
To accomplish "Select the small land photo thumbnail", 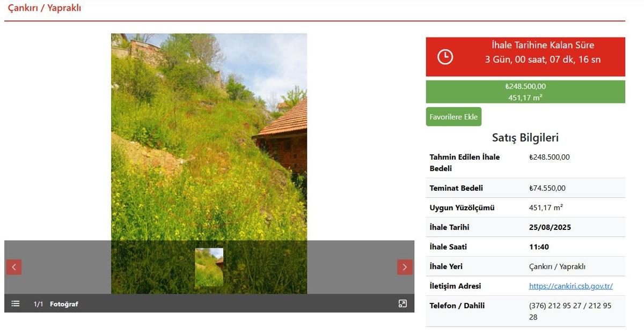I will click(x=209, y=267).
